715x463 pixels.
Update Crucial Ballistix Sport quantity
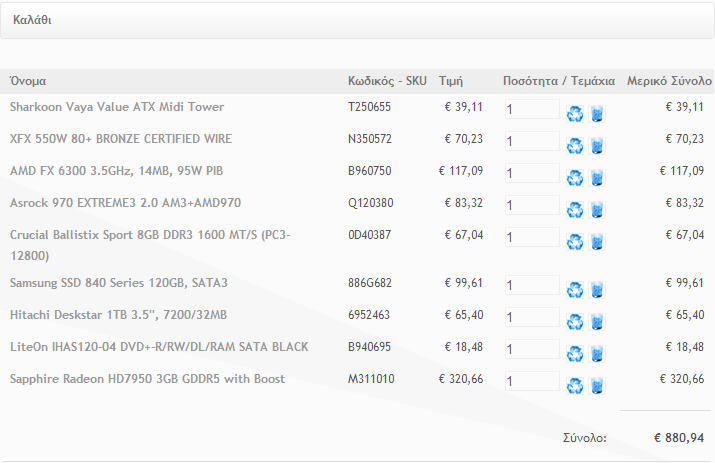pos(575,242)
